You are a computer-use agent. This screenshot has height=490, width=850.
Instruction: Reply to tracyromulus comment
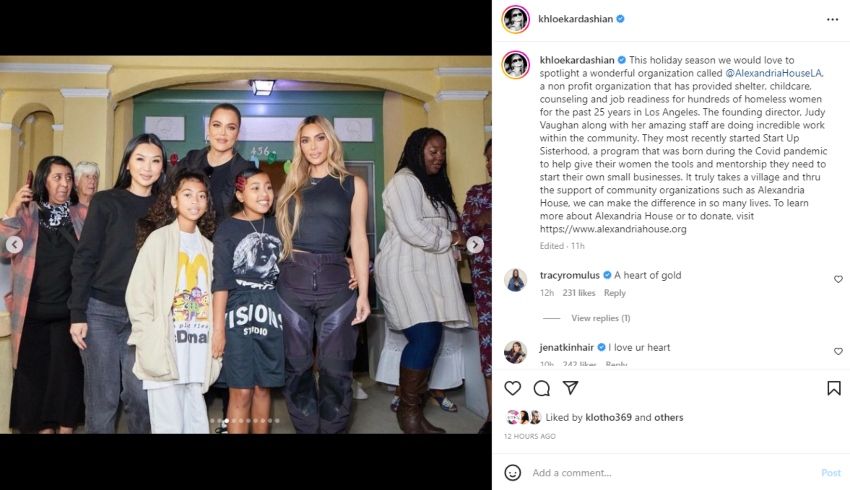tap(615, 293)
